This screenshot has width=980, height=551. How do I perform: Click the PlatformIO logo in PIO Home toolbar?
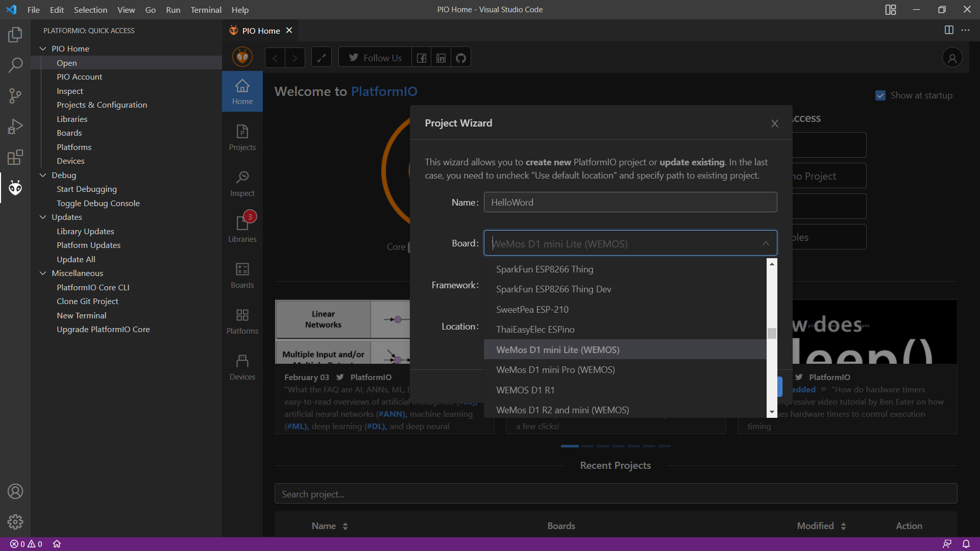tap(242, 57)
